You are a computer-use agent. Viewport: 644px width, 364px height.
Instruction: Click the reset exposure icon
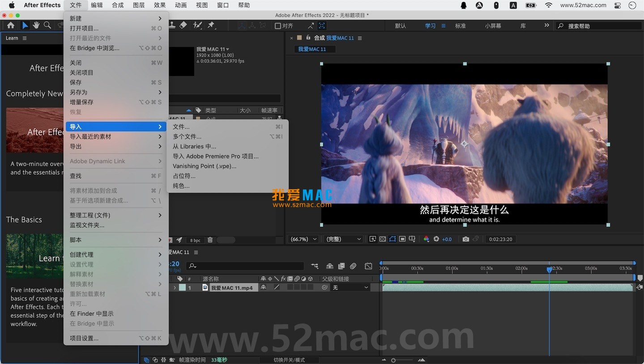pyautogui.click(x=436, y=239)
